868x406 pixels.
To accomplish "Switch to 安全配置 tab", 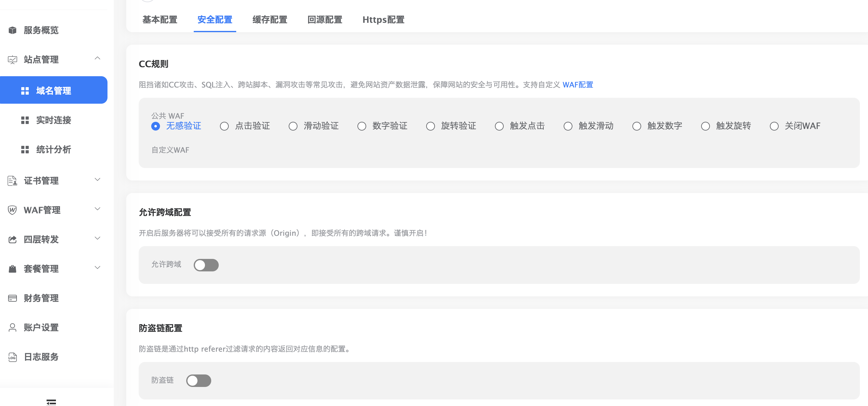I will (x=215, y=20).
